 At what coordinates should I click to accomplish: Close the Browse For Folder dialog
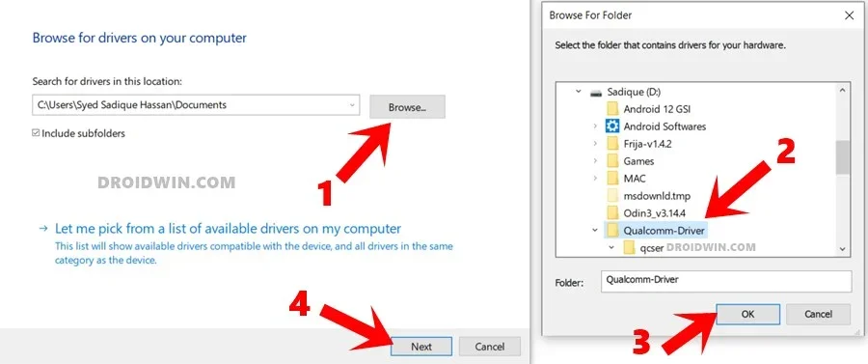pyautogui.click(x=849, y=15)
